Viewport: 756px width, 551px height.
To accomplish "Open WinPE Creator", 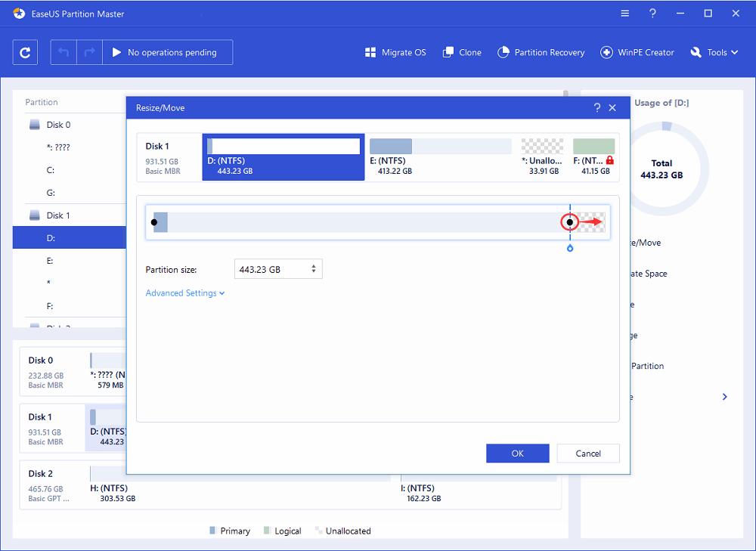I will click(637, 53).
